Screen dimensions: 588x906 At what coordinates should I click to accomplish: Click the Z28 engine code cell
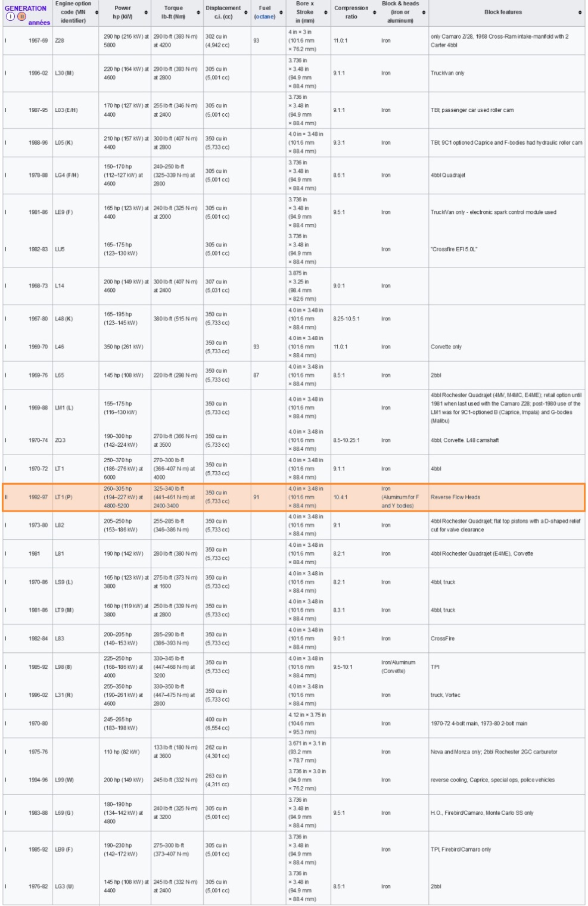click(60, 41)
